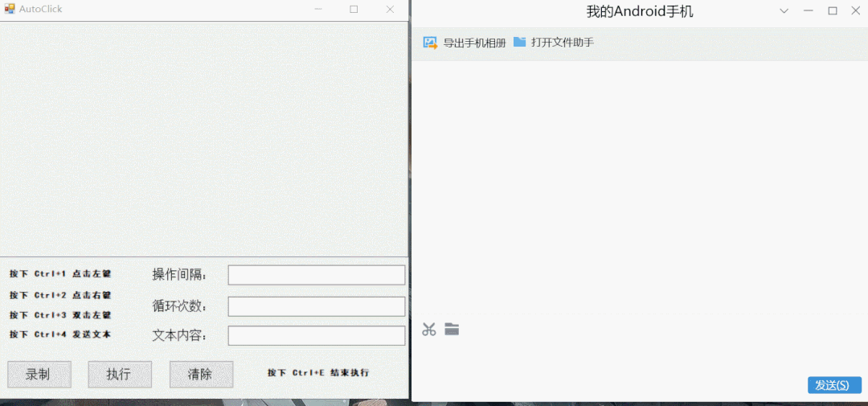Maximize the 我的Android手机 window

pos(832,11)
